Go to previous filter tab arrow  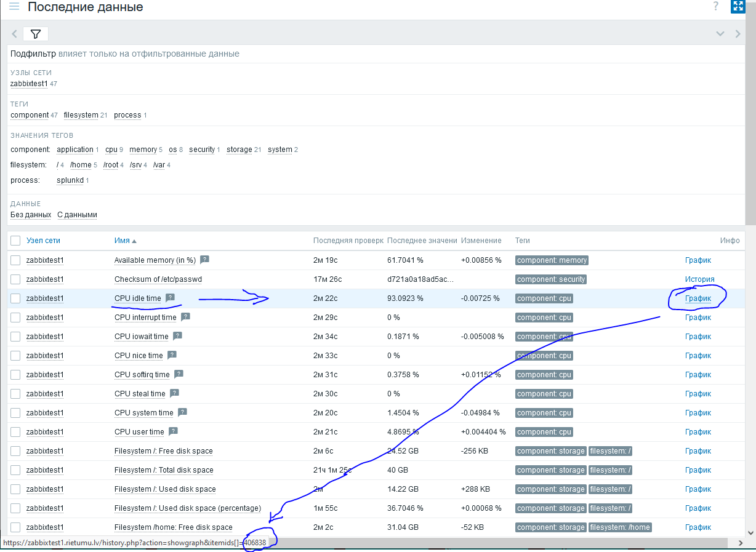coord(15,34)
